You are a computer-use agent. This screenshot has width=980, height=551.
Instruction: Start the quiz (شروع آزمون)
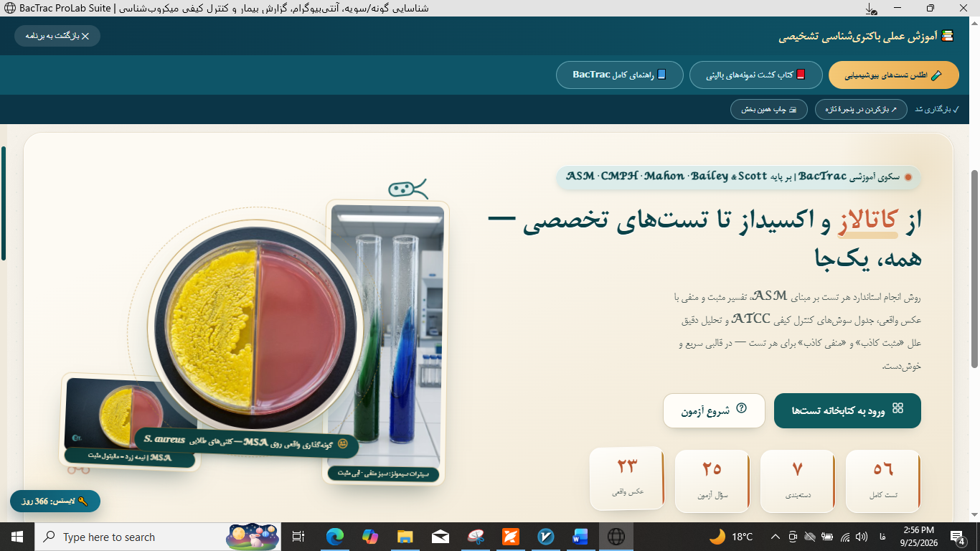[714, 410]
